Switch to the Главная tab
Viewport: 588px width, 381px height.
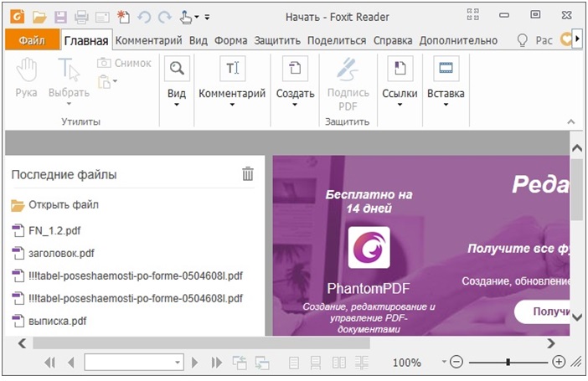[x=86, y=40]
